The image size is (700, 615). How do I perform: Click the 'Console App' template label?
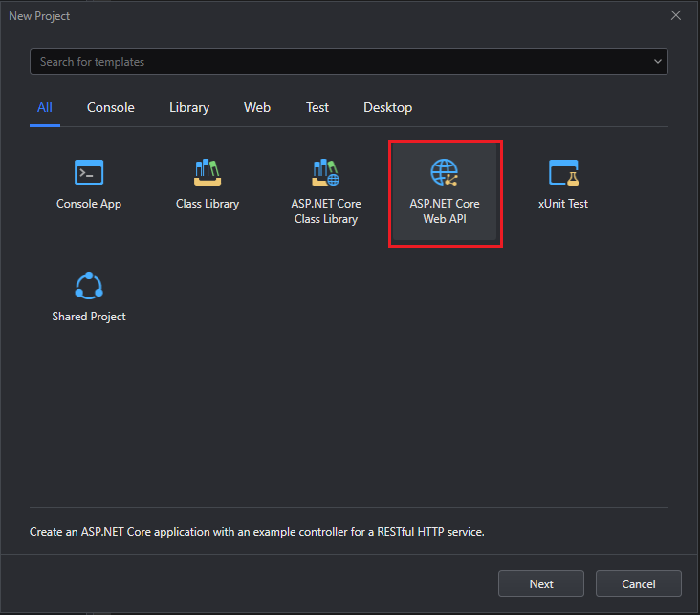pos(89,204)
